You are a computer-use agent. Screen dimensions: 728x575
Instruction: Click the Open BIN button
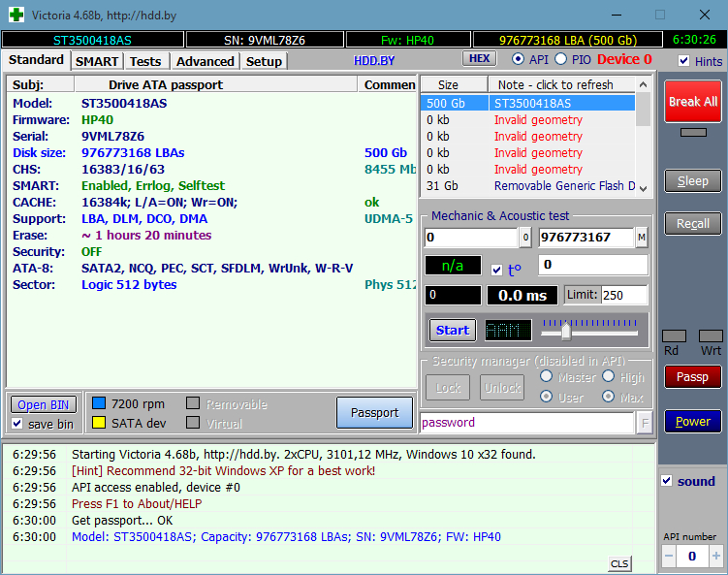point(44,405)
